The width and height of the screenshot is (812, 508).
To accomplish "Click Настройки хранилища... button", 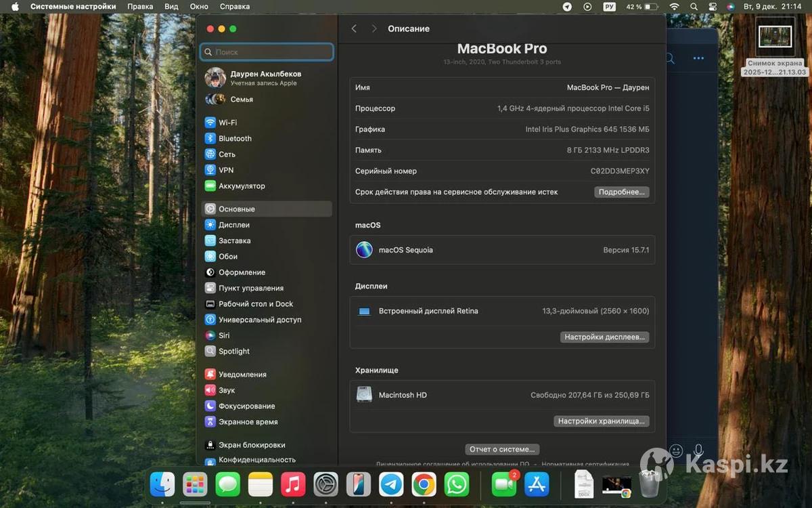I will click(601, 421).
